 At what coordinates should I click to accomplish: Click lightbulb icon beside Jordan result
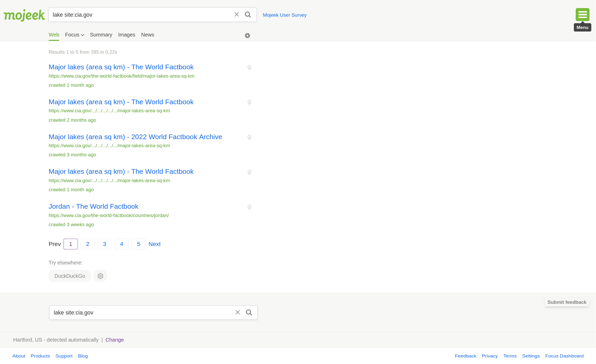pos(249,207)
